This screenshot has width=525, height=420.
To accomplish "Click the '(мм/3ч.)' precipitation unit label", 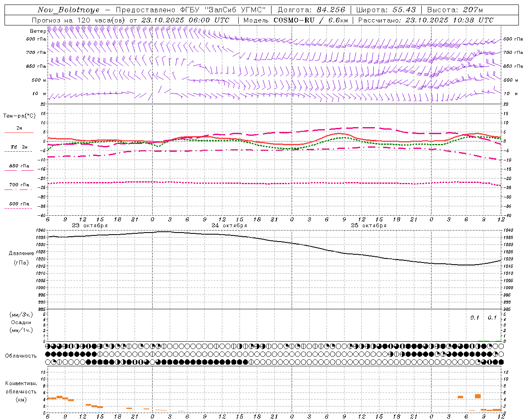I will coord(21,315).
